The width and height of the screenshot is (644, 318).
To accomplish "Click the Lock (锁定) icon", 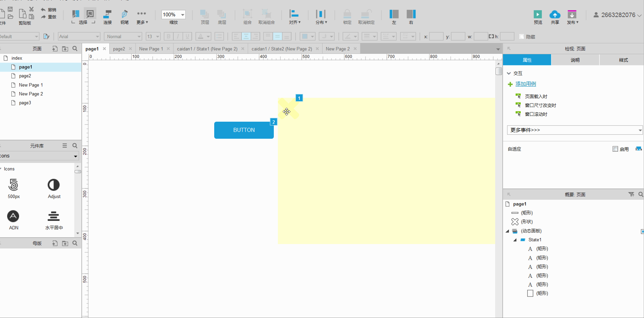I will coord(347,14).
